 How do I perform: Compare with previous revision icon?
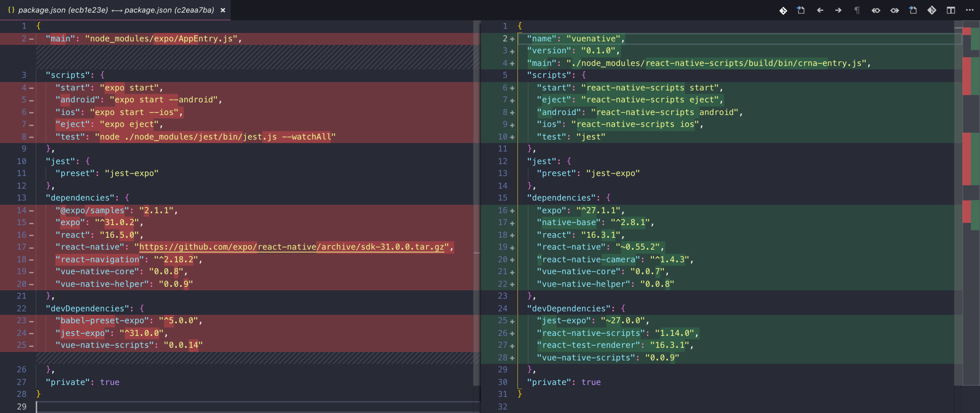tap(876, 11)
